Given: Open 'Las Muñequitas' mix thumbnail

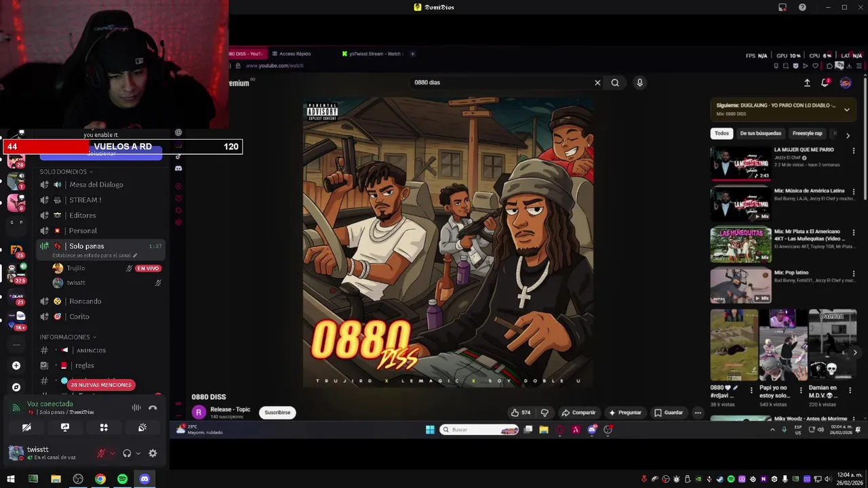Looking at the screenshot, I should click(x=741, y=245).
